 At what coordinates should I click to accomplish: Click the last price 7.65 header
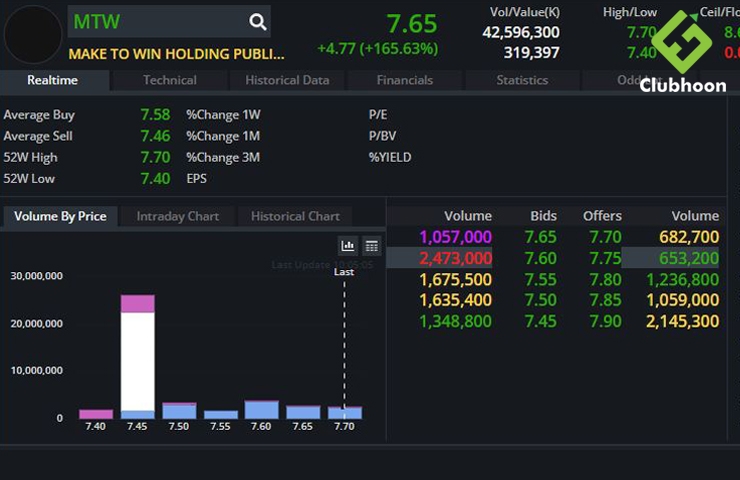(x=412, y=24)
